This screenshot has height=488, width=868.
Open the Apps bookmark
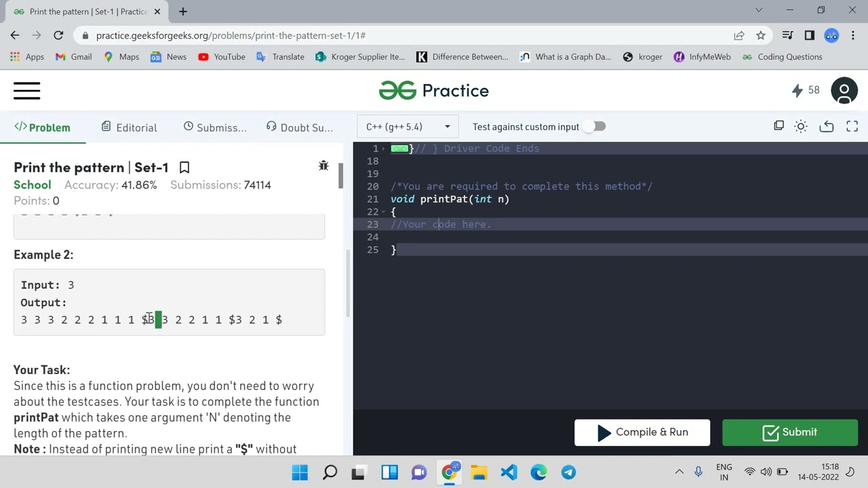click(x=27, y=57)
